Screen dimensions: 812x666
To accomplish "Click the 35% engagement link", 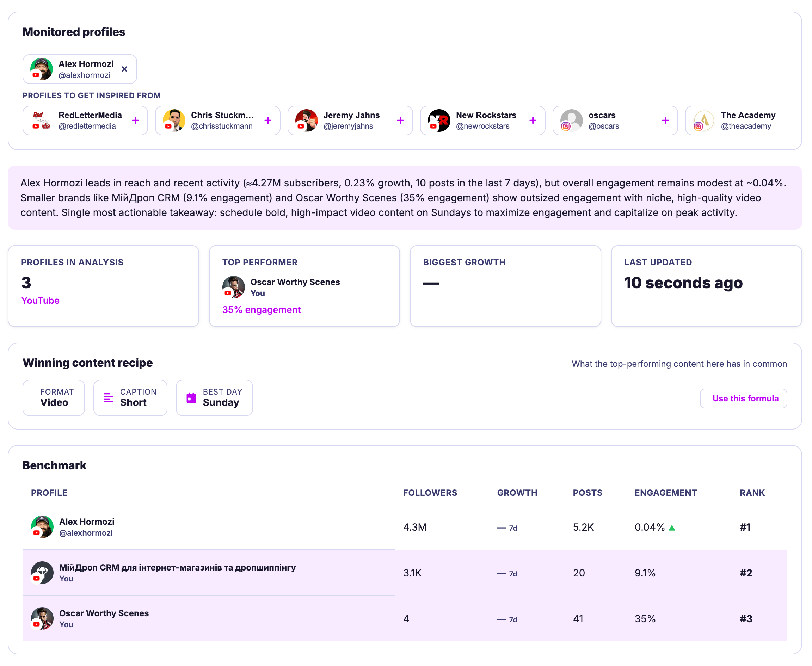I will (x=262, y=310).
